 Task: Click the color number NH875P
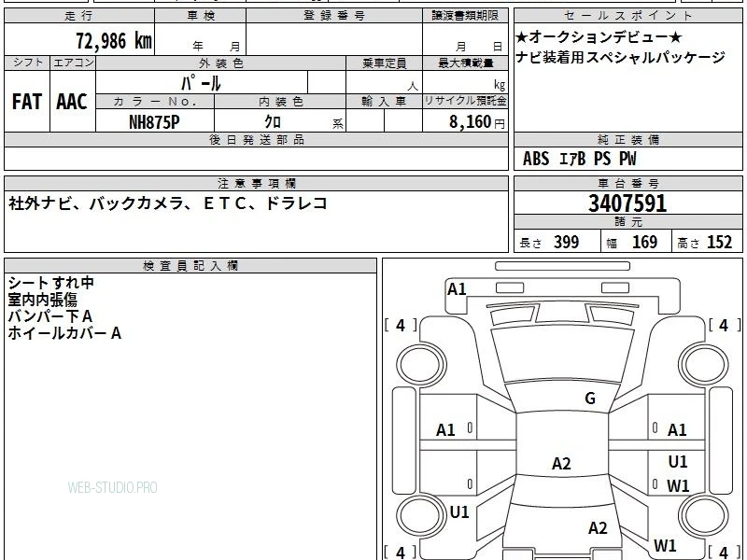(x=154, y=122)
